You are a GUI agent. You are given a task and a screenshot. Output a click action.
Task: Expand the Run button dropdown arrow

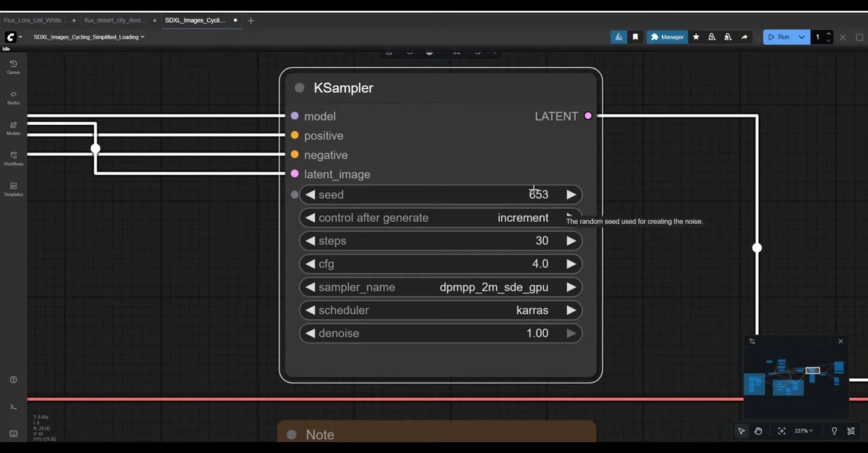[x=802, y=37]
